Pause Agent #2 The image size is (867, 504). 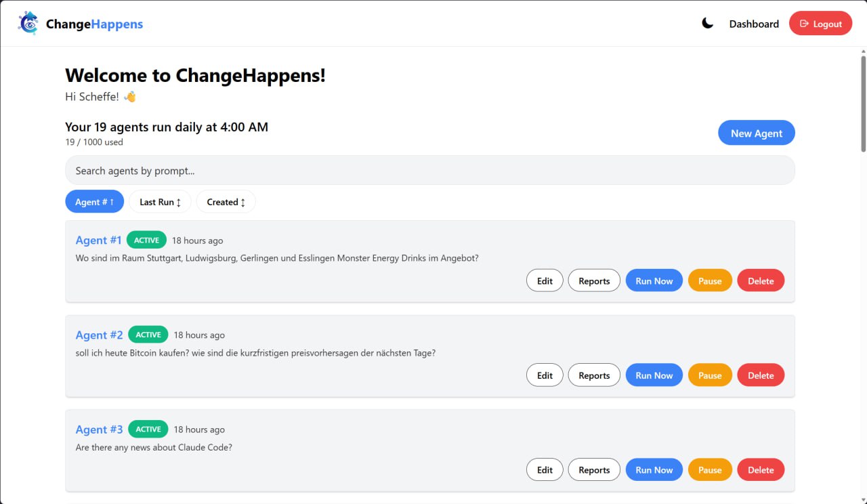[x=709, y=375]
